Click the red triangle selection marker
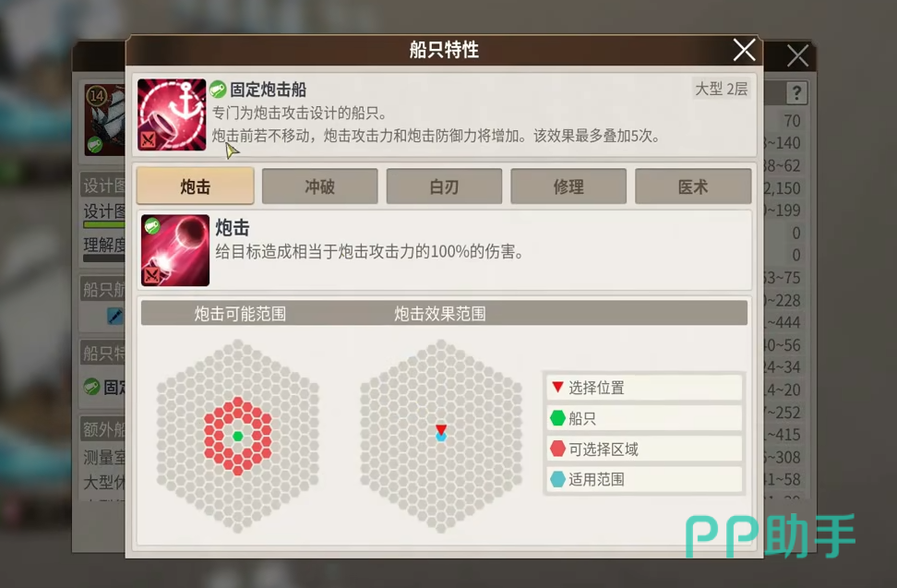 (441, 429)
